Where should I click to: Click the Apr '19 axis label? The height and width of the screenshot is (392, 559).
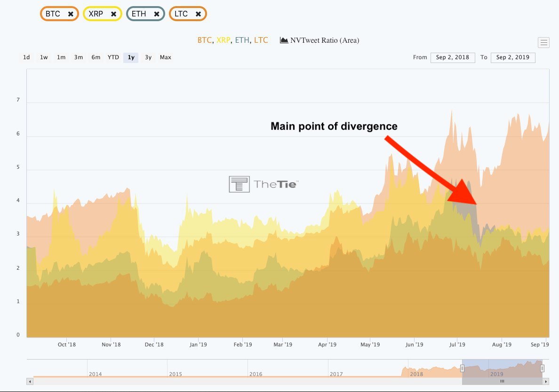[327, 345]
